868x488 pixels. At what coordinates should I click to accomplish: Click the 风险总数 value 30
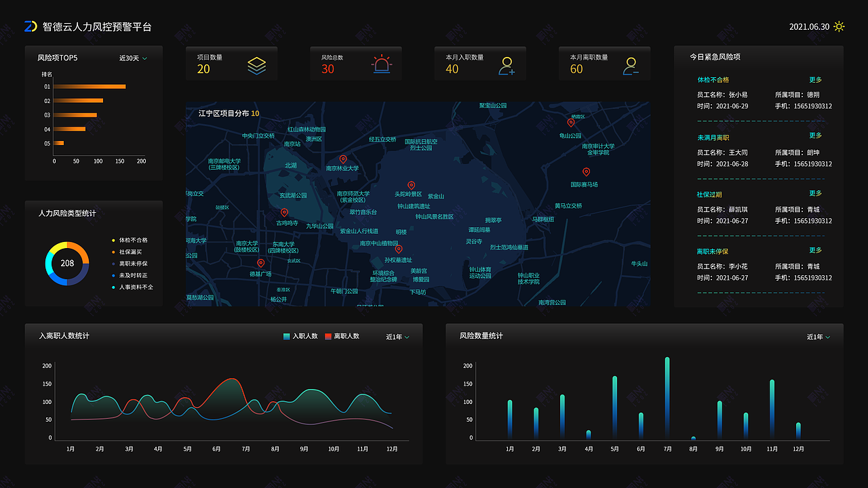coord(328,69)
